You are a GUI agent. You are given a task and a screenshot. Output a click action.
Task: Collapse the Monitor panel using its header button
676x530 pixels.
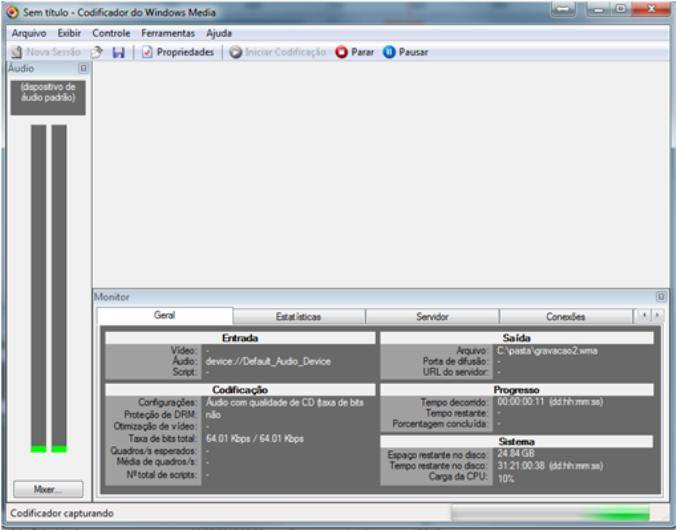[x=661, y=297]
